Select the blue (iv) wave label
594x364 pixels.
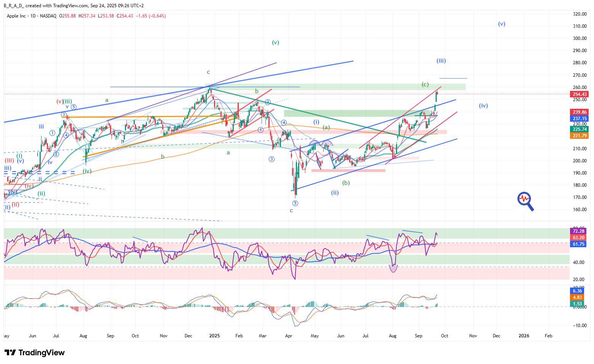pos(483,106)
